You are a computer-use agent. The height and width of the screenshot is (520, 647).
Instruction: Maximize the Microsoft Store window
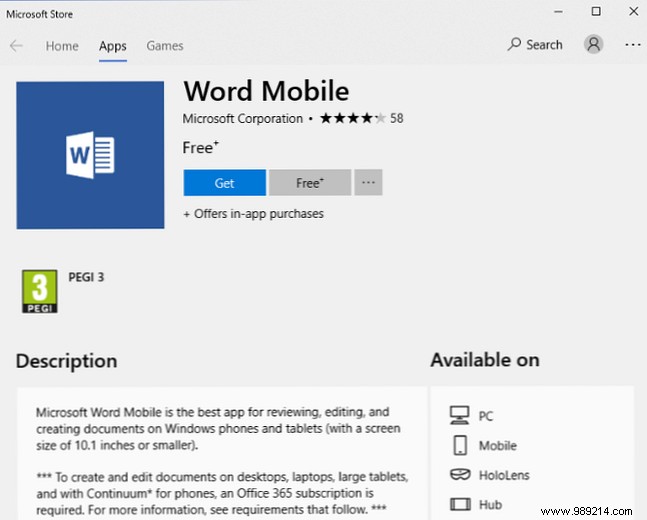click(x=596, y=12)
